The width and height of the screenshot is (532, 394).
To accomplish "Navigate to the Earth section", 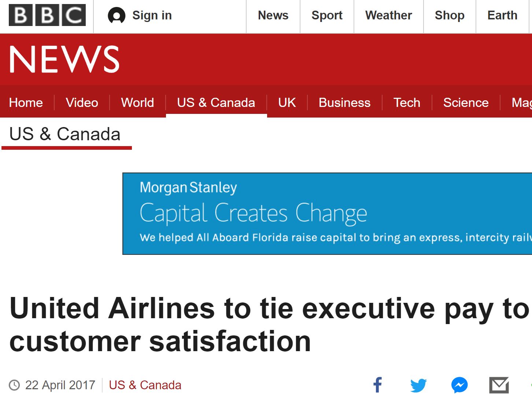I will 502,15.
